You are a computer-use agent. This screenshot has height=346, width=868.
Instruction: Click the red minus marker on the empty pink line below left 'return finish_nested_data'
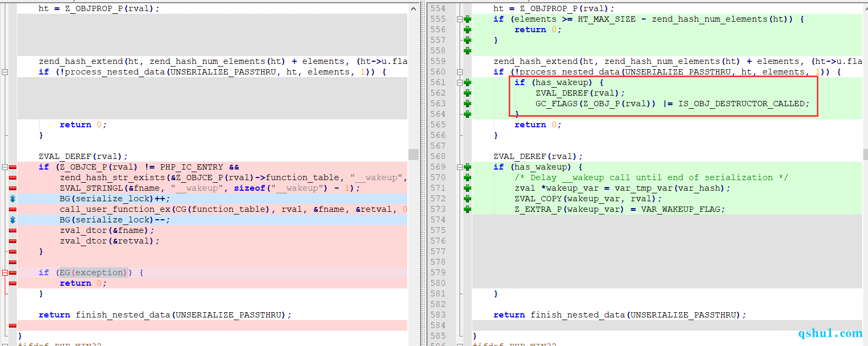(13, 325)
